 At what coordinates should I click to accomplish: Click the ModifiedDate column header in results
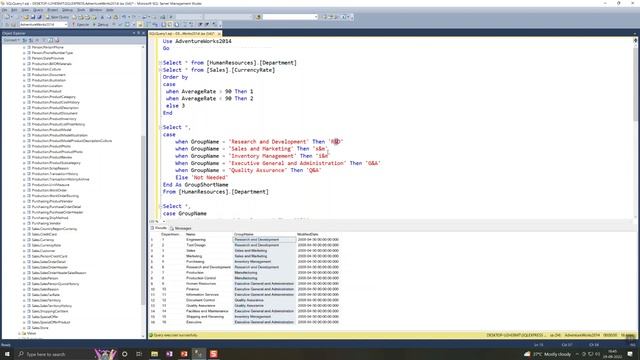pyautogui.click(x=318, y=234)
